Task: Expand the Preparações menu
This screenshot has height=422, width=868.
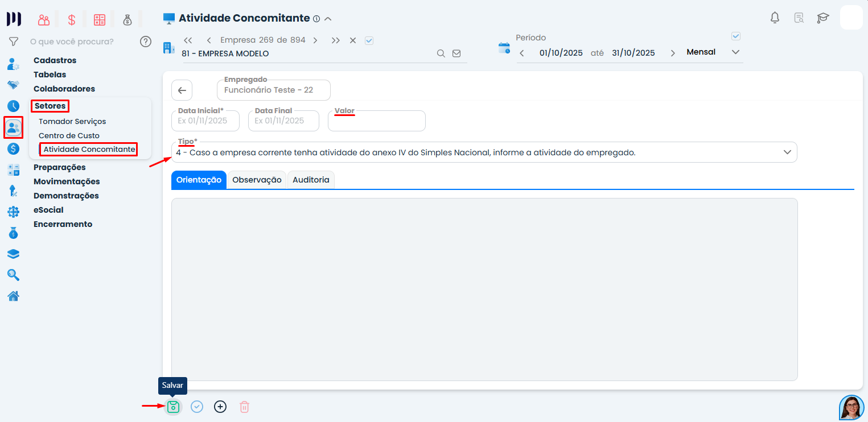Action: [x=60, y=167]
